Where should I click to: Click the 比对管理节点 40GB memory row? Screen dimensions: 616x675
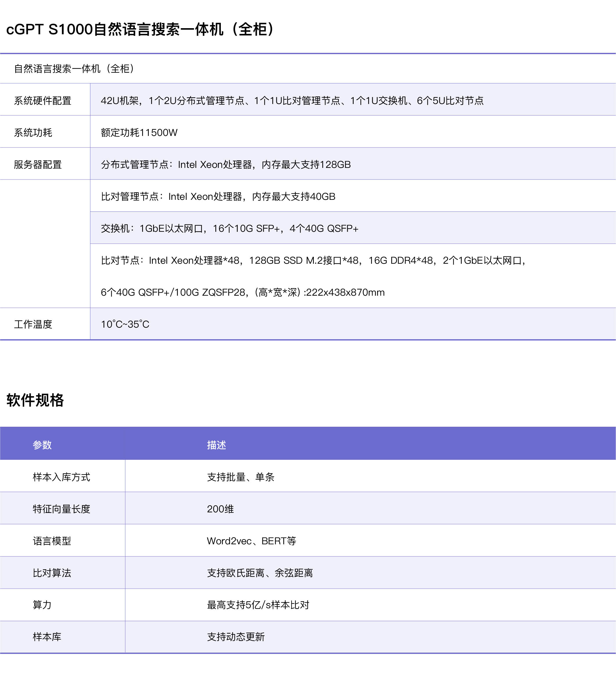coord(218,197)
